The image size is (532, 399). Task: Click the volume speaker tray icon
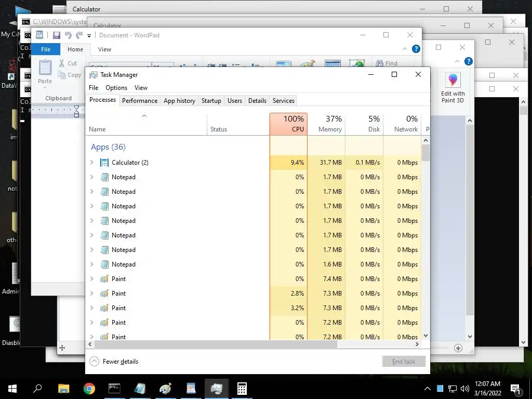tap(465, 389)
